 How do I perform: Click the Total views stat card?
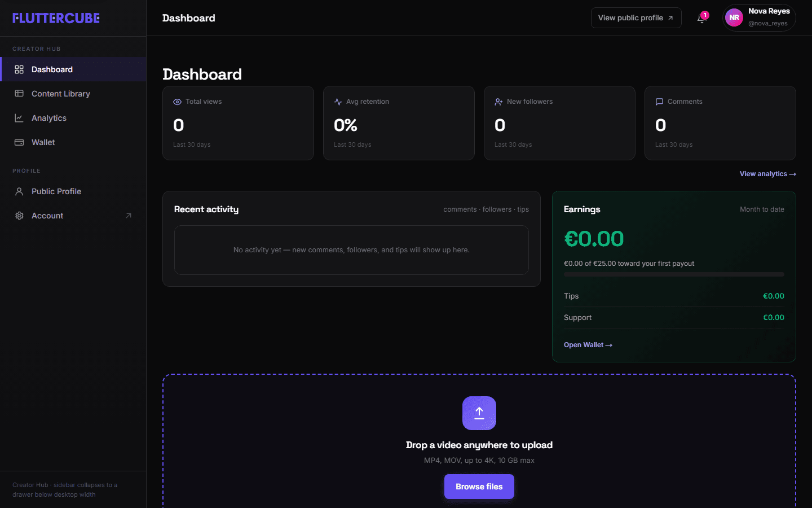point(238,123)
